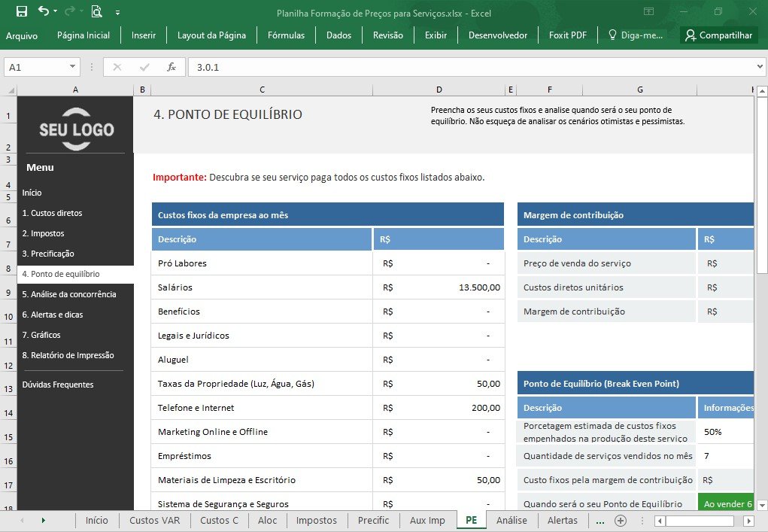Open 8. Relatório de Impressão link
The image size is (768, 532).
point(68,355)
